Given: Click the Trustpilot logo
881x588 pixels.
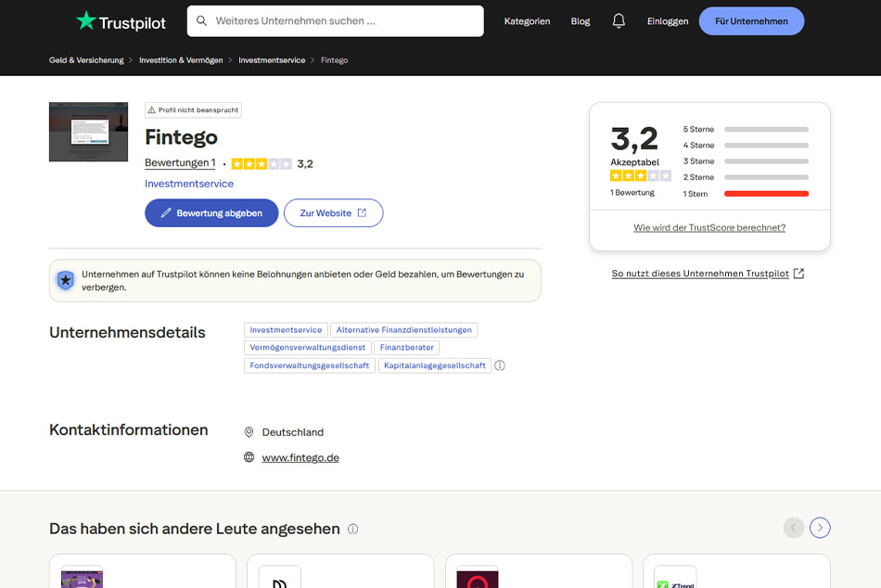Looking at the screenshot, I should point(121,21).
